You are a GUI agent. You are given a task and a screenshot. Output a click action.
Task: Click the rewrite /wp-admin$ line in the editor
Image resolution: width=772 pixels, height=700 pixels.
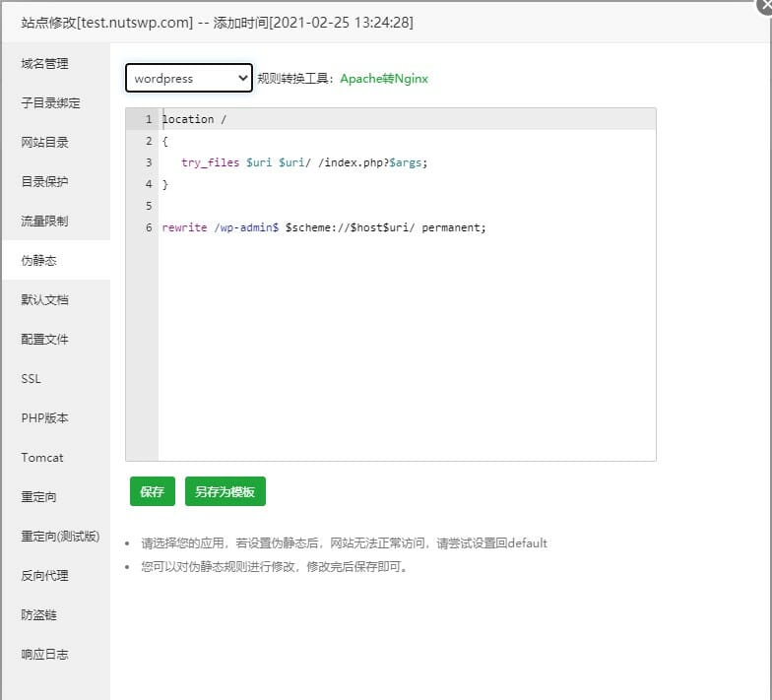tap(323, 227)
